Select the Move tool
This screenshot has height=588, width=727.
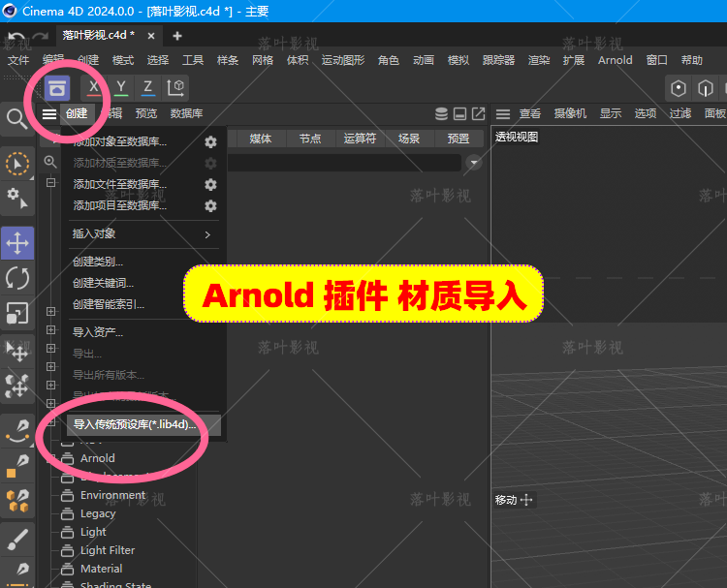click(17, 243)
